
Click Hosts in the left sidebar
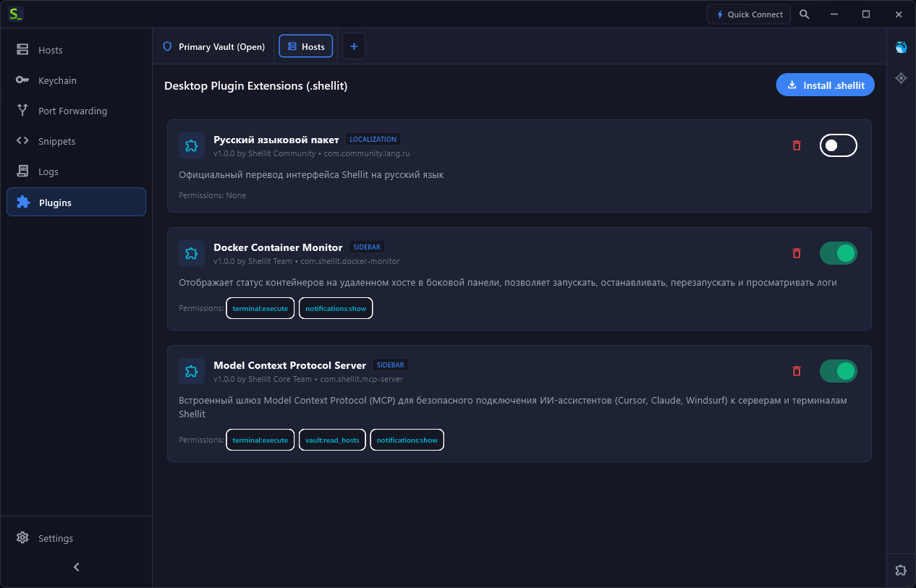76,50
